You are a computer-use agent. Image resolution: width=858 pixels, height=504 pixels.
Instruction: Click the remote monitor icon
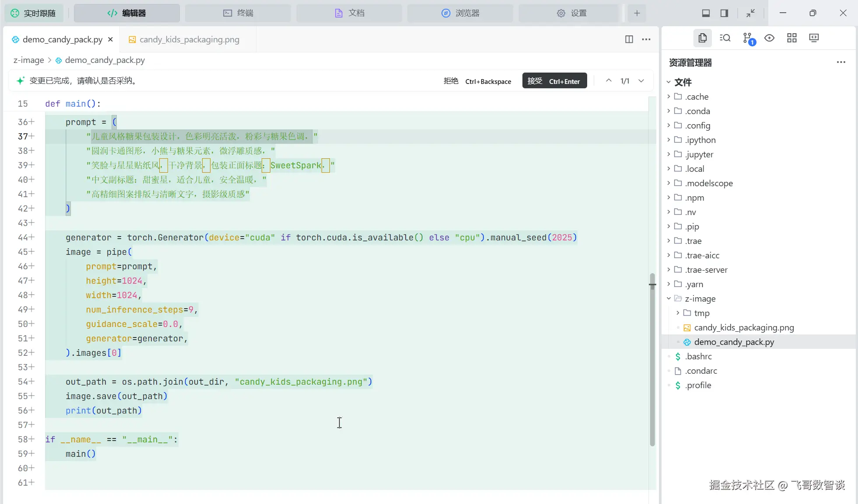tap(814, 38)
